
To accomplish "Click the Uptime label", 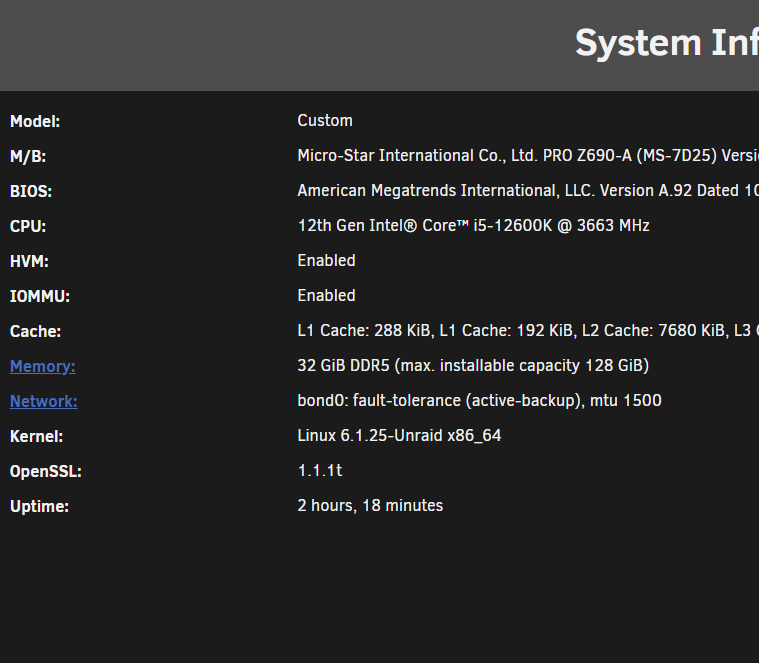I will [x=39, y=506].
